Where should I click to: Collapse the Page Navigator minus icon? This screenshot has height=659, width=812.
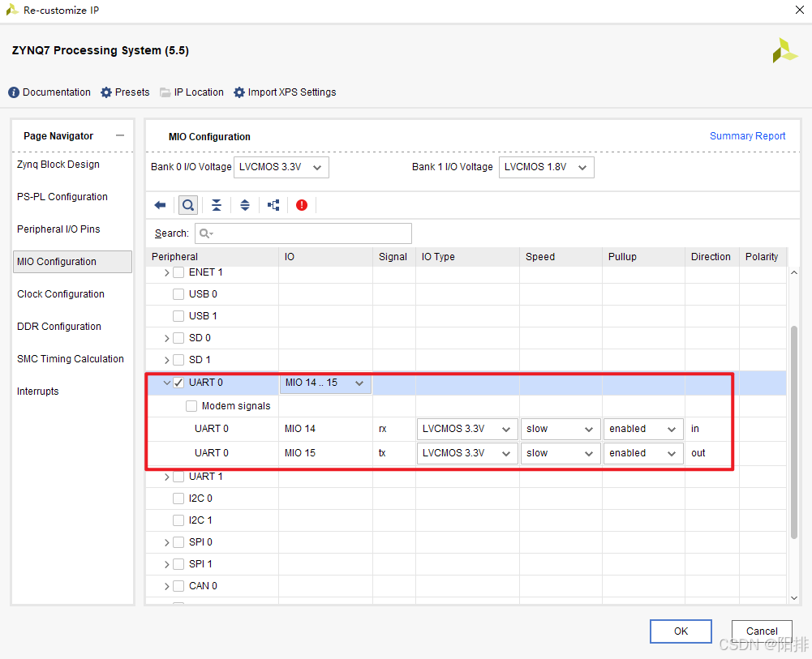(120, 135)
